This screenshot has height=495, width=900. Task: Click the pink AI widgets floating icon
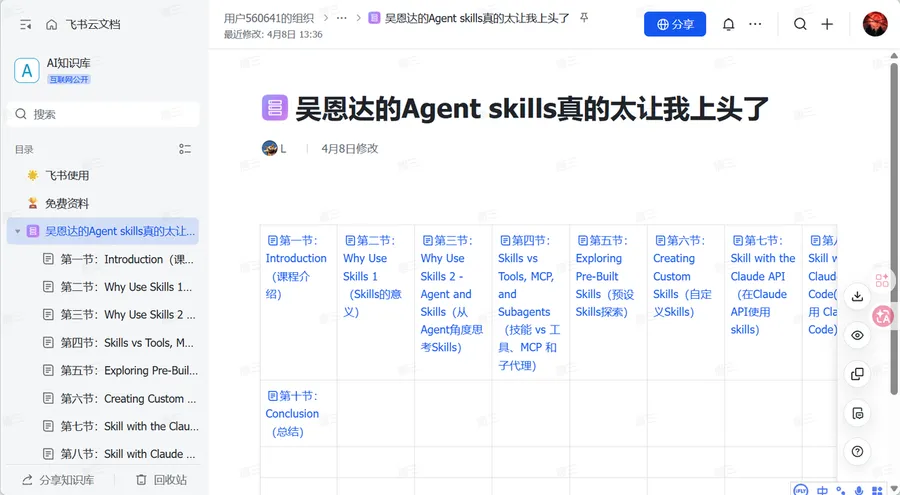pos(882,280)
